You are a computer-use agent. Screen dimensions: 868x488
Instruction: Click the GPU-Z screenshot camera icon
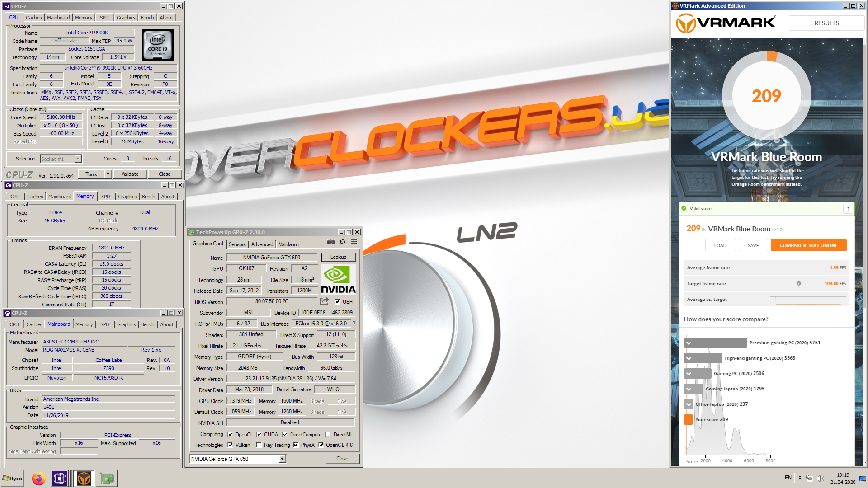click(x=331, y=242)
